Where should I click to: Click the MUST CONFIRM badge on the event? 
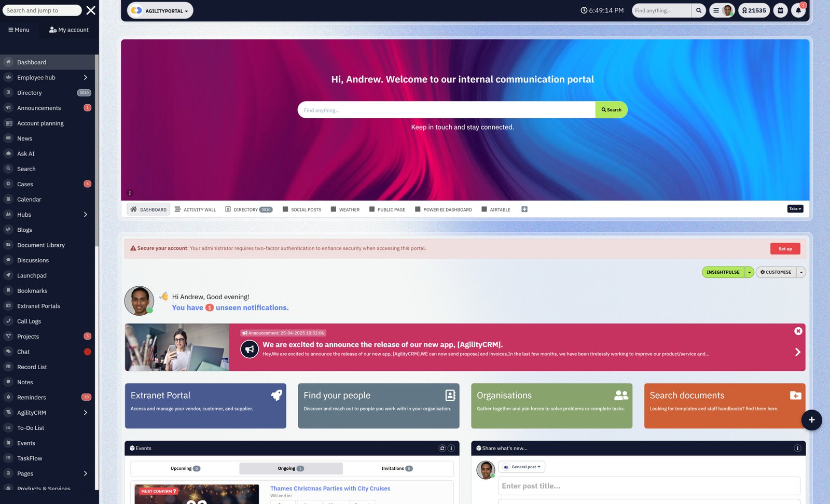pos(157,491)
